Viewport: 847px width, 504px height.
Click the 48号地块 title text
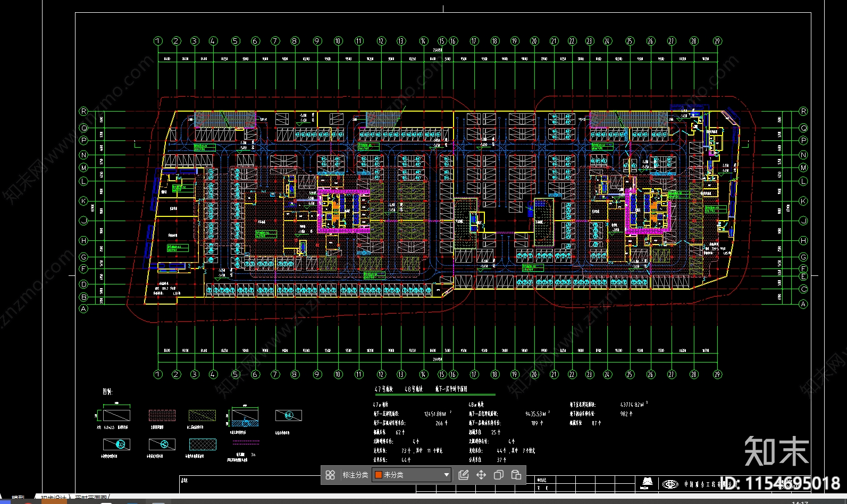click(414, 389)
